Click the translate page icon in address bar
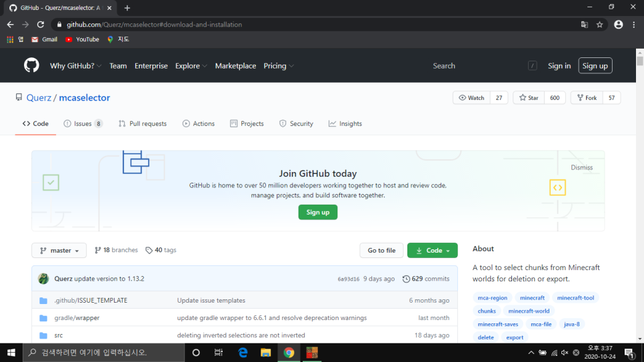 (x=584, y=25)
